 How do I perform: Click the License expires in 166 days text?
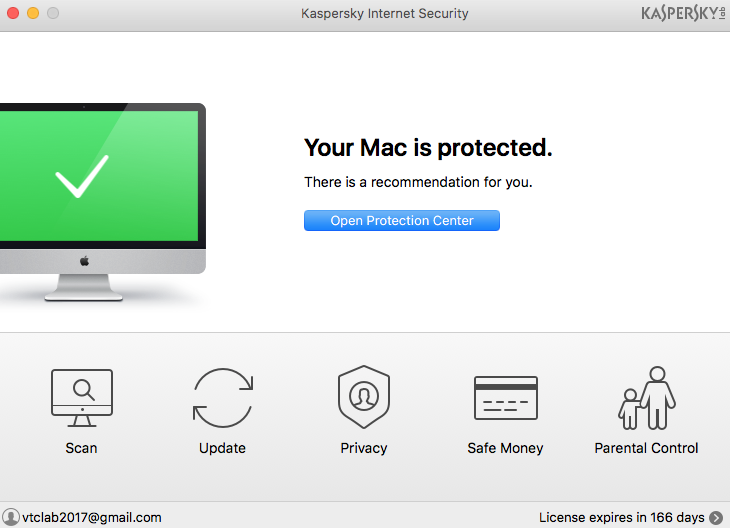pos(621,517)
